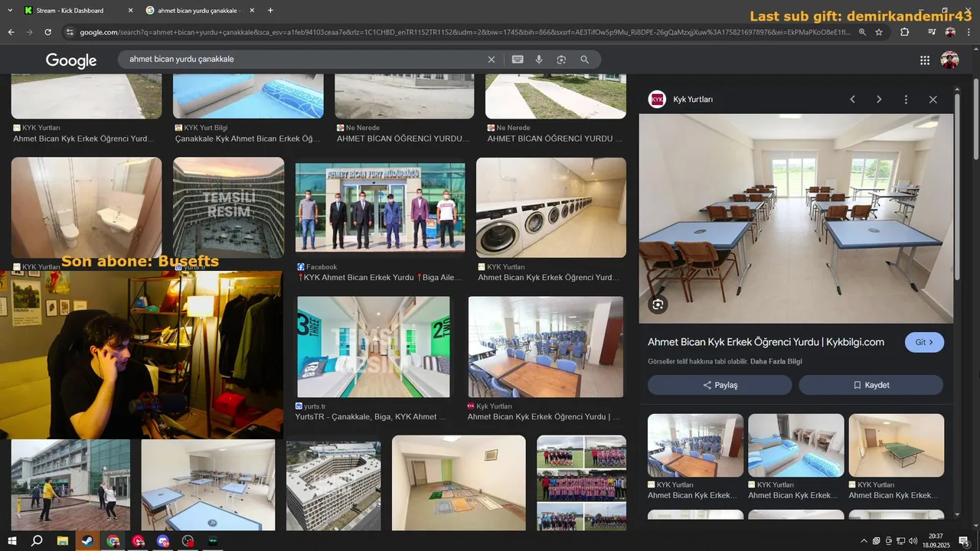Image resolution: width=980 pixels, height=551 pixels.
Task: Click the Git visit button
Action: coord(924,342)
